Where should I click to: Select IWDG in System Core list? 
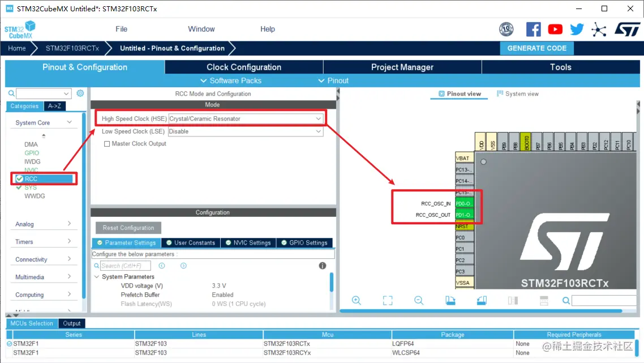tap(32, 161)
